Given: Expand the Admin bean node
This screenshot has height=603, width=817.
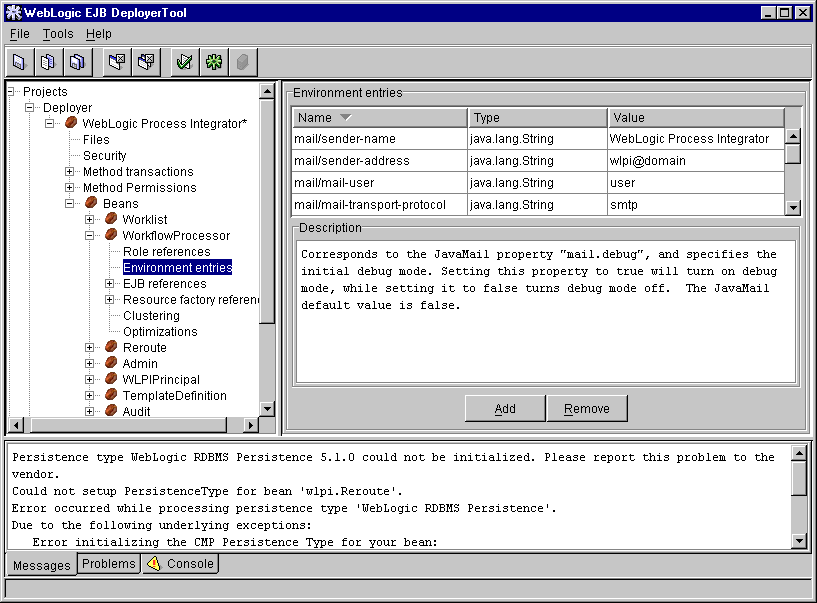Looking at the screenshot, I should pos(90,364).
